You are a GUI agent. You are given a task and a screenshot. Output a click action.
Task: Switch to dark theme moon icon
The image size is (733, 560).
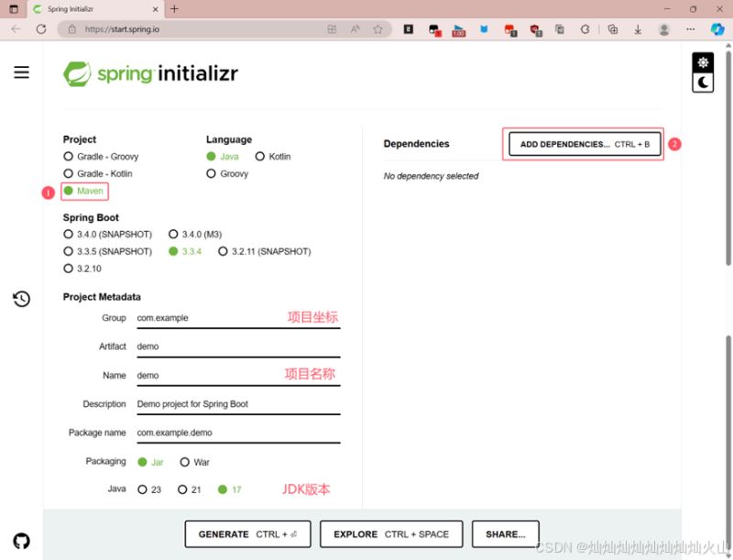click(703, 82)
